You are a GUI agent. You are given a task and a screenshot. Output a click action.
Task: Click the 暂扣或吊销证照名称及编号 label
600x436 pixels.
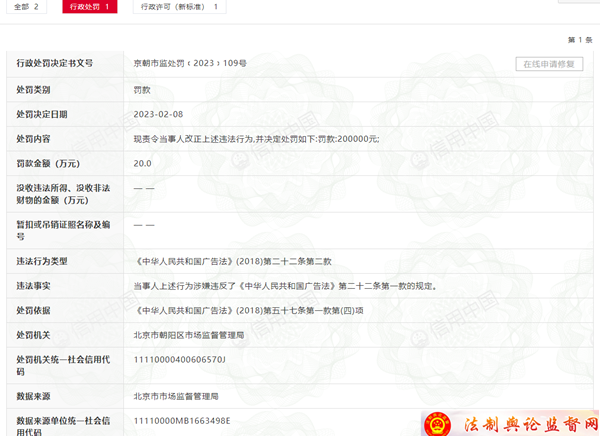tap(63, 230)
